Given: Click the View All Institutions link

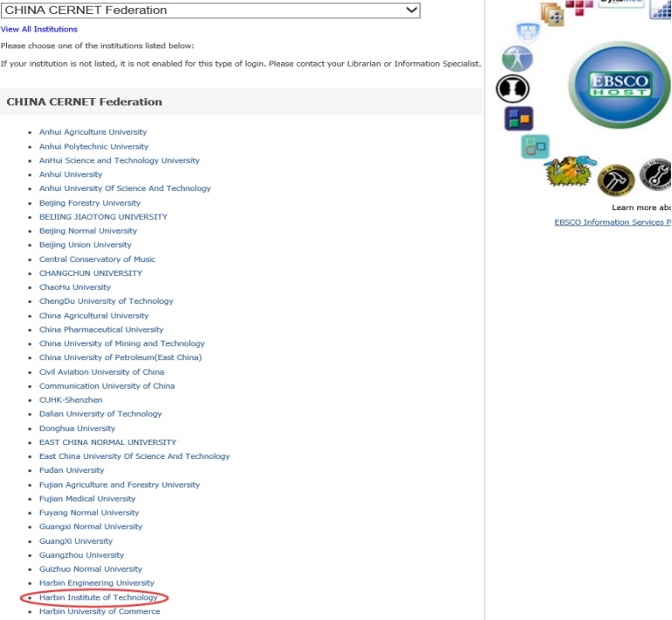Looking at the screenshot, I should pos(39,29).
